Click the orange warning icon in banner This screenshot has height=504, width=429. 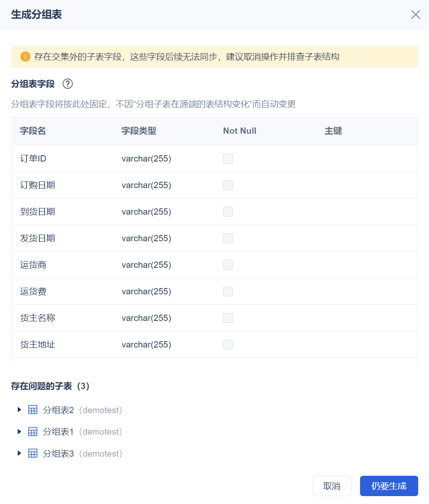pyautogui.click(x=25, y=56)
